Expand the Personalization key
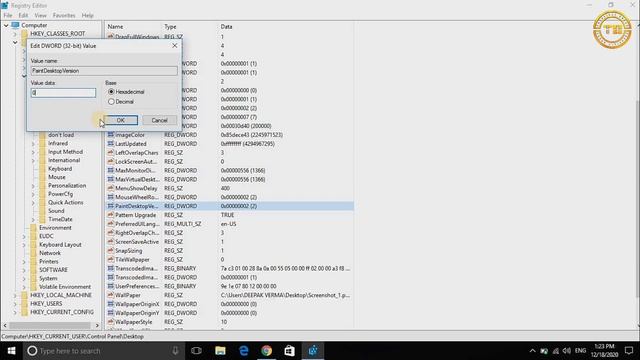Screen dimensions: 640x360 [x=33, y=186]
